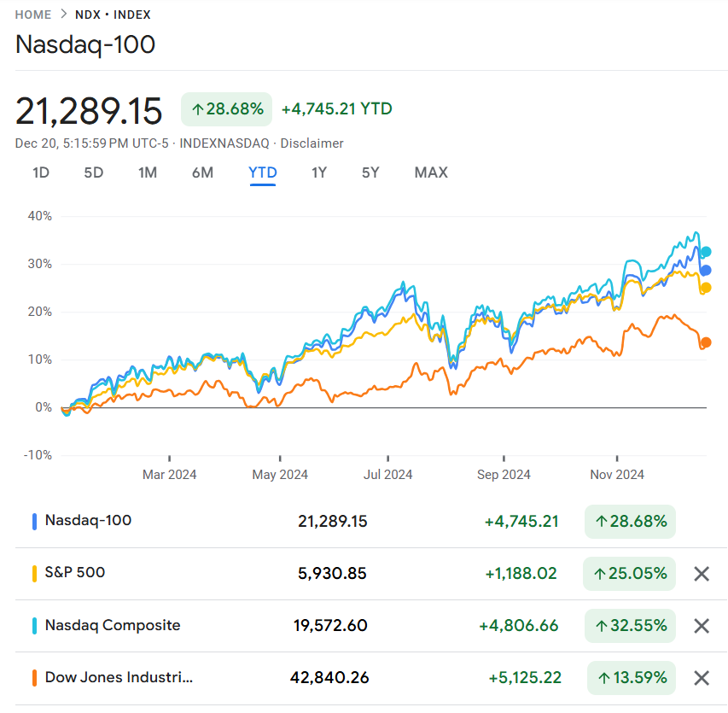This screenshot has width=728, height=713.
Task: Switch chart to the 5Y range
Action: (x=370, y=172)
